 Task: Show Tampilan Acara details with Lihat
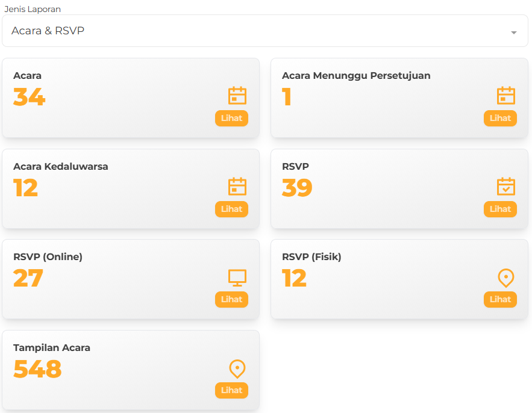231,390
